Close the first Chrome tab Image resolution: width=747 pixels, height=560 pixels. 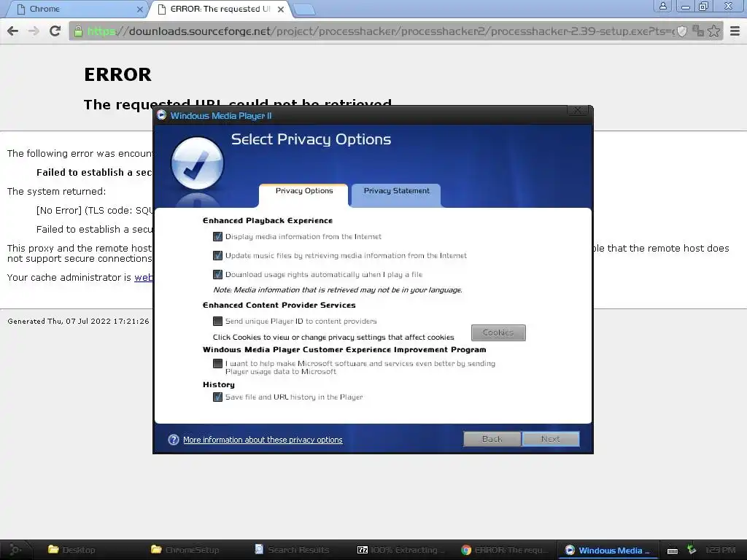(x=139, y=9)
